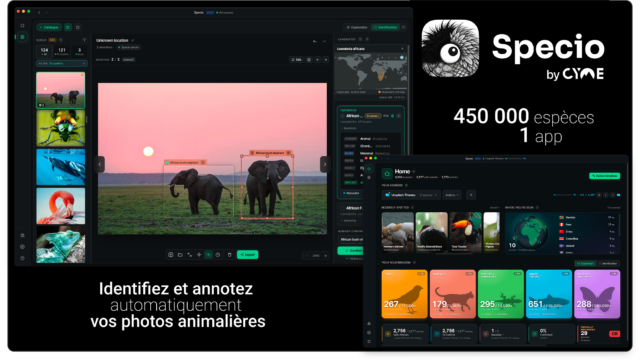This screenshot has width=640, height=360.
Task: Add a source with the plus button
Action: [471, 195]
